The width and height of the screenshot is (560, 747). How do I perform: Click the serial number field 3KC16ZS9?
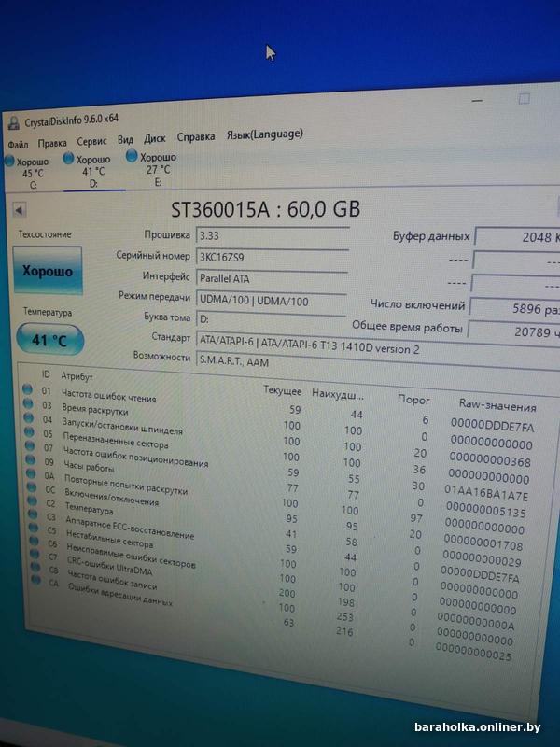point(272,259)
